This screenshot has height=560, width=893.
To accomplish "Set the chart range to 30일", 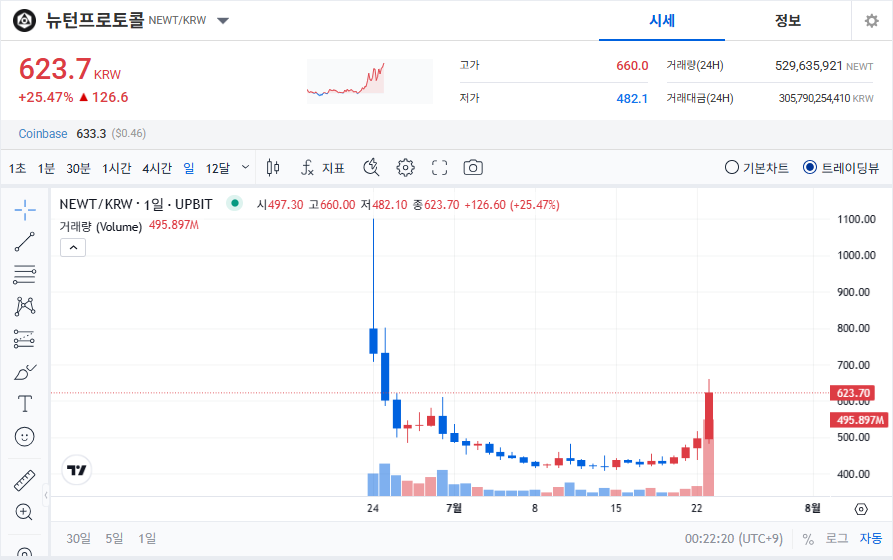I will [x=79, y=538].
